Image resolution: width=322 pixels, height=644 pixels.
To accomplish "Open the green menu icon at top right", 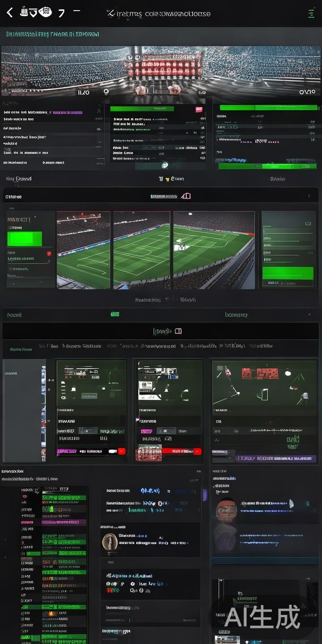I will click(311, 13).
